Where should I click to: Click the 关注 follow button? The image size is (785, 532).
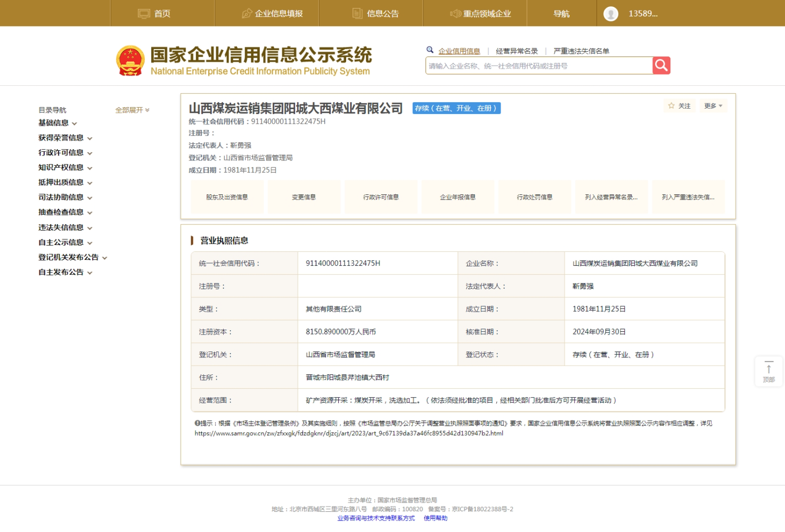pos(680,106)
